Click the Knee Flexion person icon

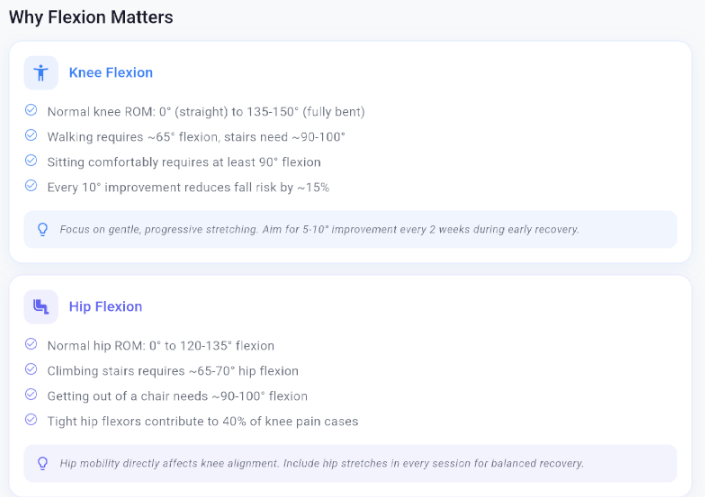point(41,73)
